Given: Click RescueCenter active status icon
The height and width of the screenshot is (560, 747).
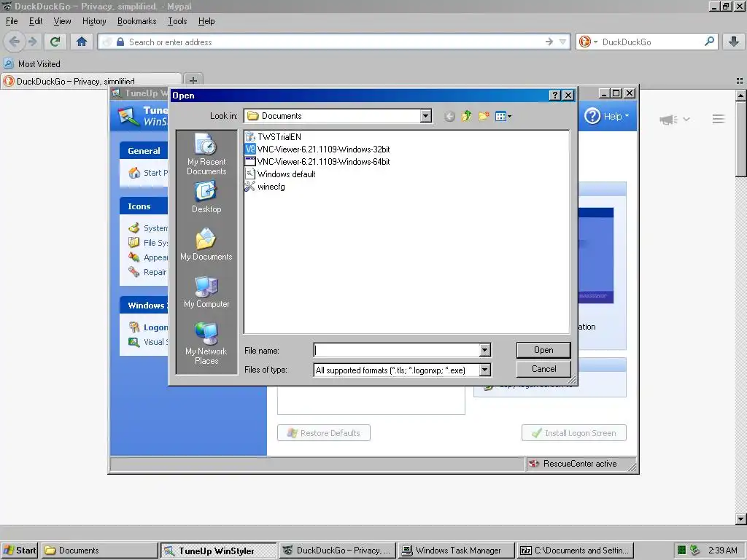Looking at the screenshot, I should 533,463.
